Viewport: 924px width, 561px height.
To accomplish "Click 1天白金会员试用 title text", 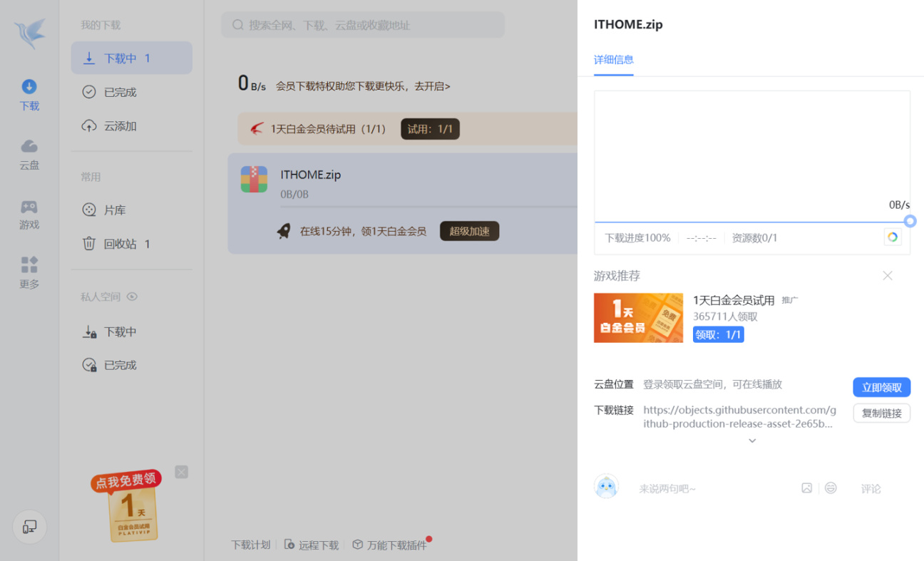I will 734,300.
